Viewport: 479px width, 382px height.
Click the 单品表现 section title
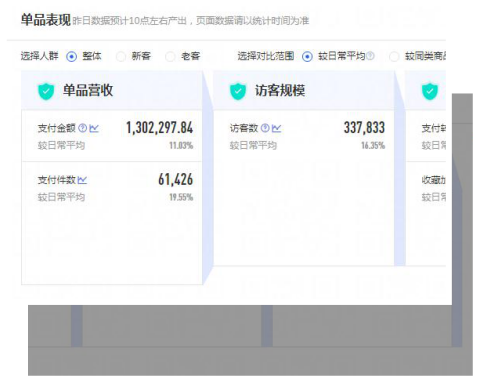pyautogui.click(x=46, y=20)
